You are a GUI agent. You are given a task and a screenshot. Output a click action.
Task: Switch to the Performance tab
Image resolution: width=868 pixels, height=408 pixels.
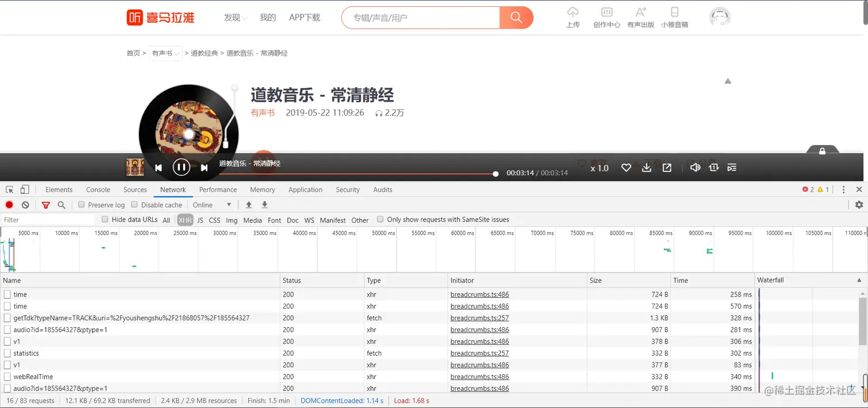(x=218, y=189)
